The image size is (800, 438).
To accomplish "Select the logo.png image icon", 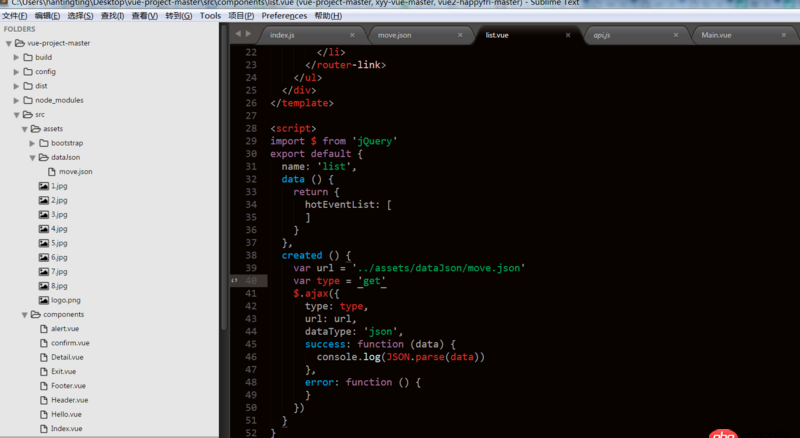I will [x=44, y=300].
